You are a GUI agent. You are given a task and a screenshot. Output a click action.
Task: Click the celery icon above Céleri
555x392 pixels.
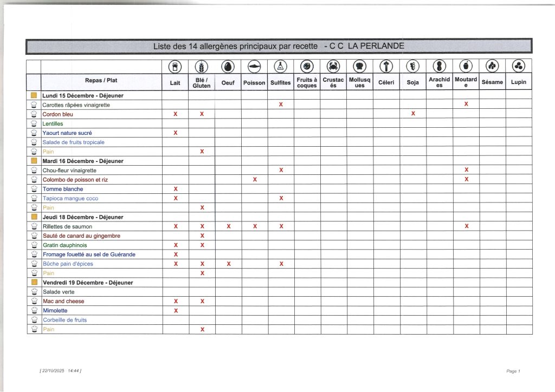(x=386, y=66)
